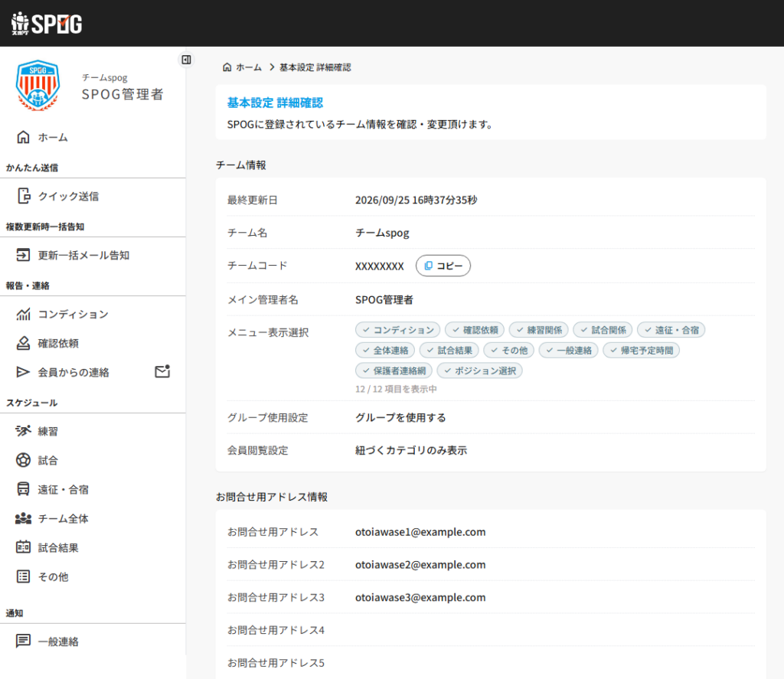Click the 更新一括メール告知 arrow icon
784x679 pixels.
pyautogui.click(x=23, y=255)
